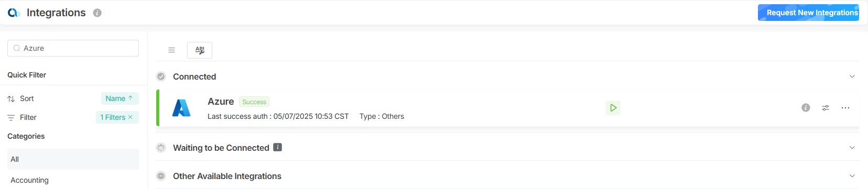Expand the Waiting to be Connected section

(x=852, y=148)
